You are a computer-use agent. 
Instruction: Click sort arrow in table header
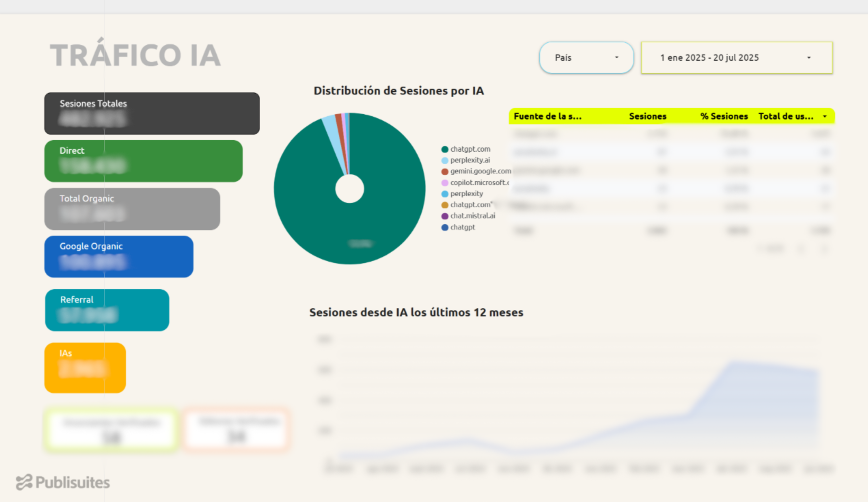825,116
